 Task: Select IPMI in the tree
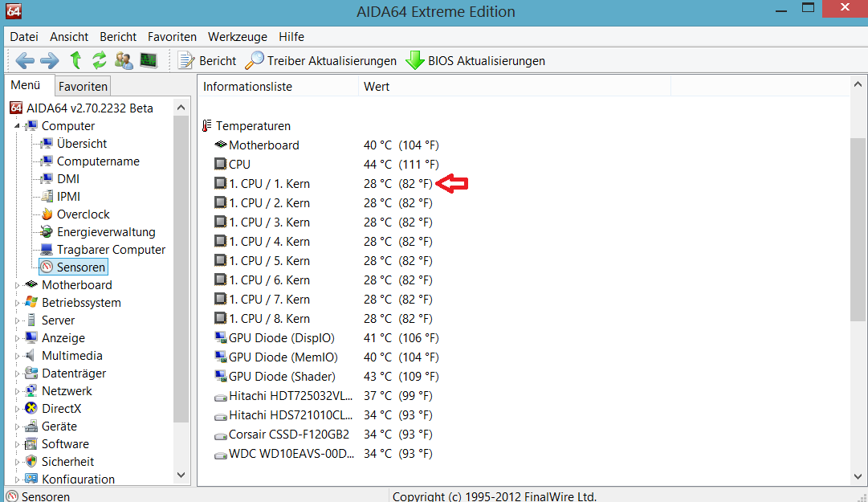(68, 197)
